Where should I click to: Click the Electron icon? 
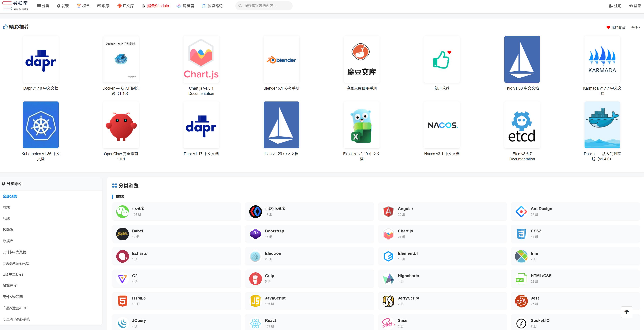tap(255, 256)
